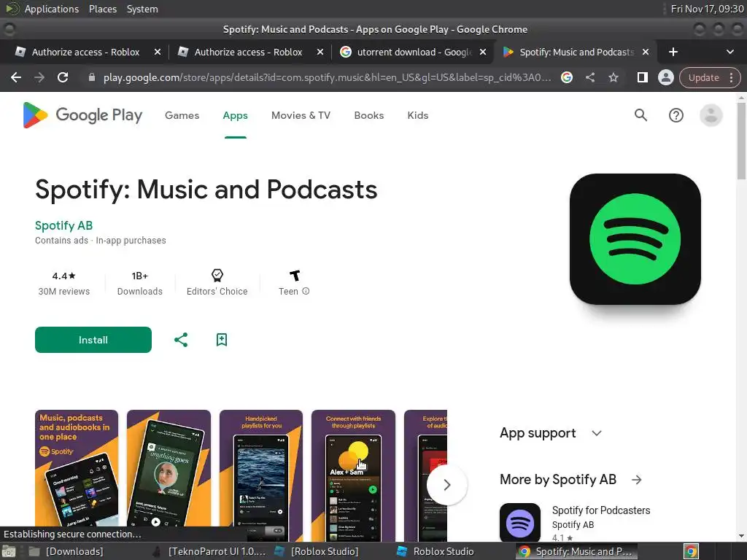Click the page vertical scrollbar thumb
The width and height of the screenshot is (747, 560).
(741, 141)
